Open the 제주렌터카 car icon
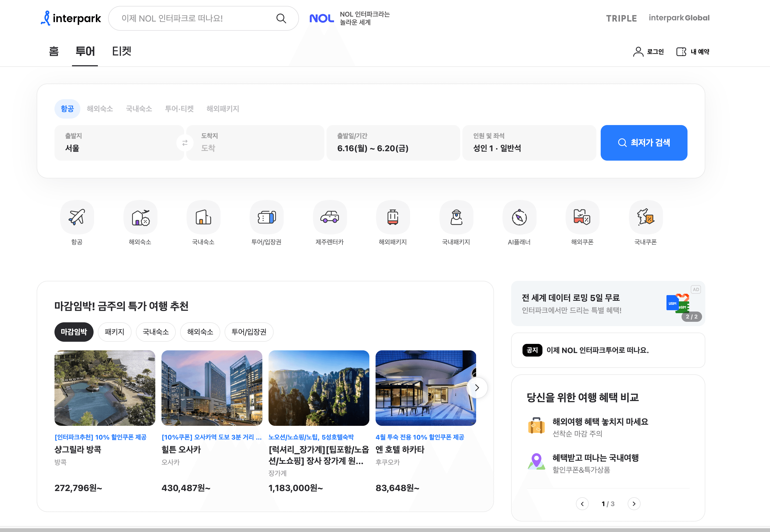This screenshot has width=770, height=532. (329, 217)
